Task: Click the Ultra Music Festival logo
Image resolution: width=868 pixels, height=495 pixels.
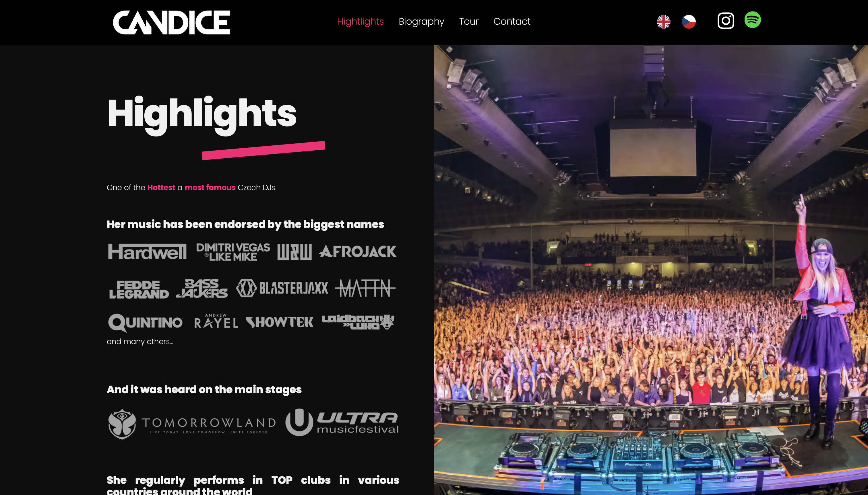Action: (342, 422)
